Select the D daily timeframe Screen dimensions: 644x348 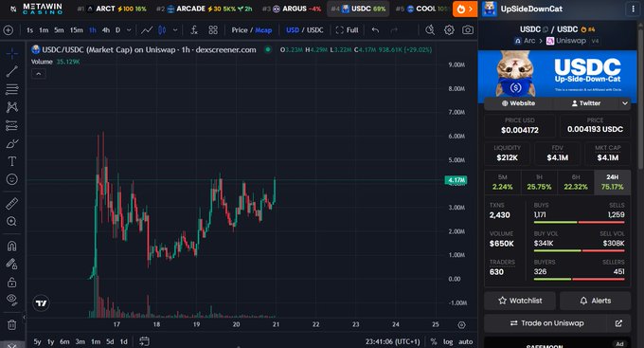117,30
